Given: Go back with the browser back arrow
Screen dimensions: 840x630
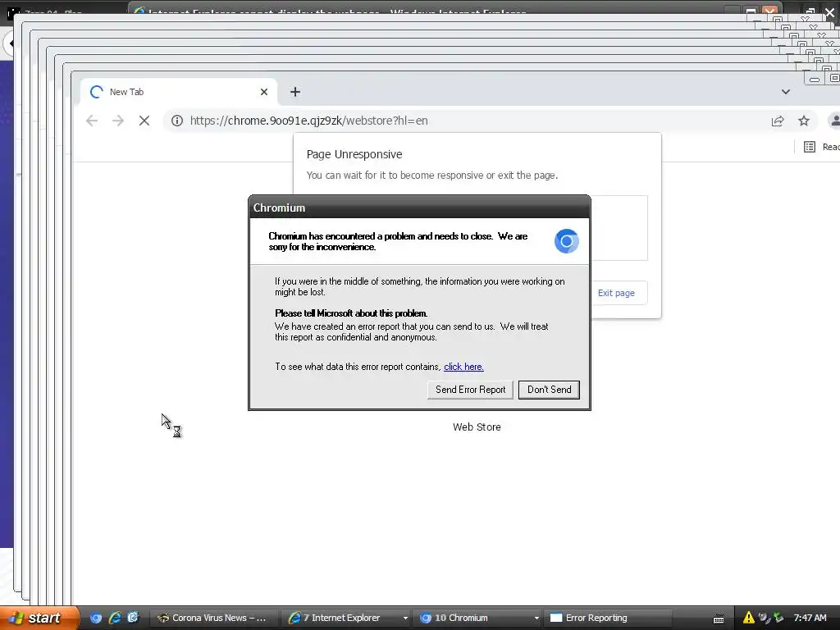Looking at the screenshot, I should tap(92, 121).
